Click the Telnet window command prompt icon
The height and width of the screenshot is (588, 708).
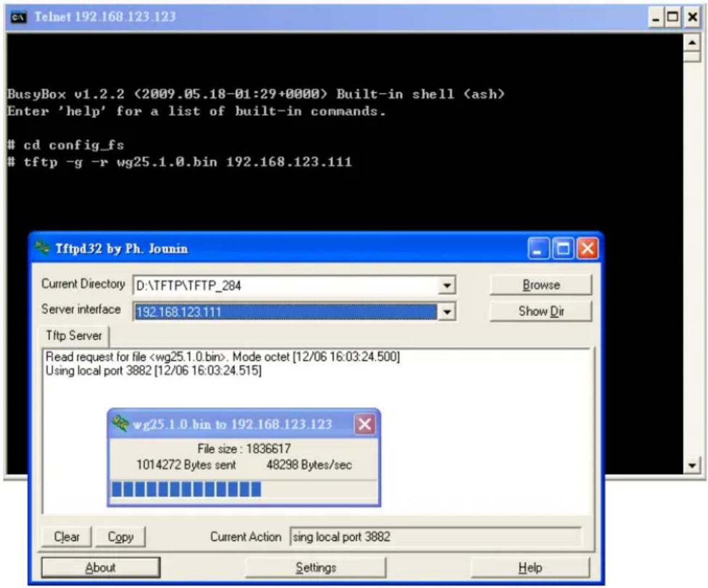[x=18, y=17]
